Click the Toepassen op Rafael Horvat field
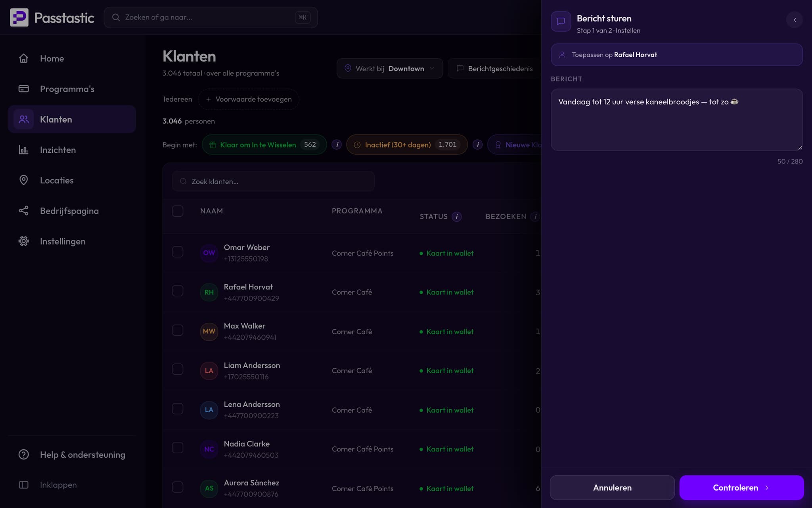 click(x=676, y=55)
